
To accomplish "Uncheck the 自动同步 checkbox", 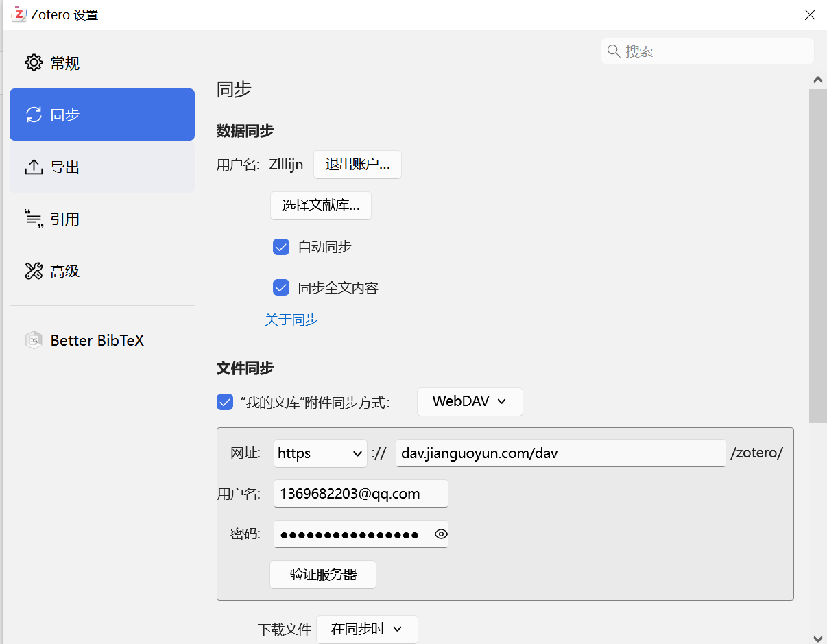I will pos(281,247).
